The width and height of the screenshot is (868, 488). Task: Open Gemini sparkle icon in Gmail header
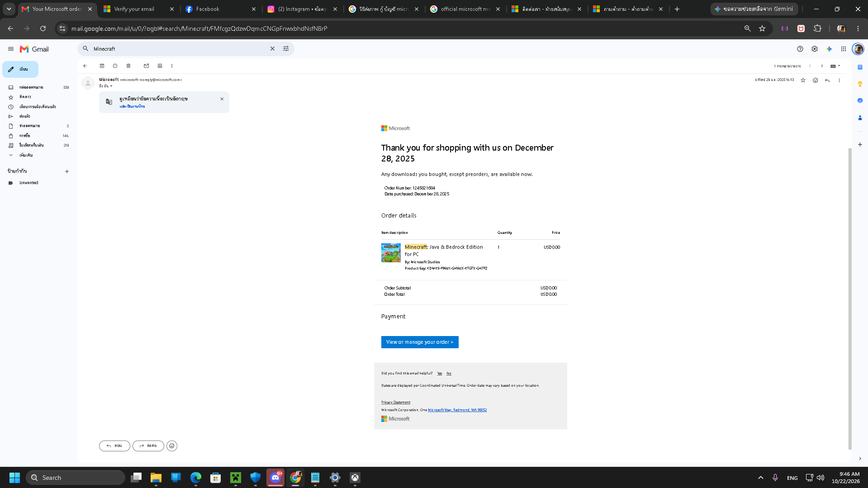click(x=829, y=49)
